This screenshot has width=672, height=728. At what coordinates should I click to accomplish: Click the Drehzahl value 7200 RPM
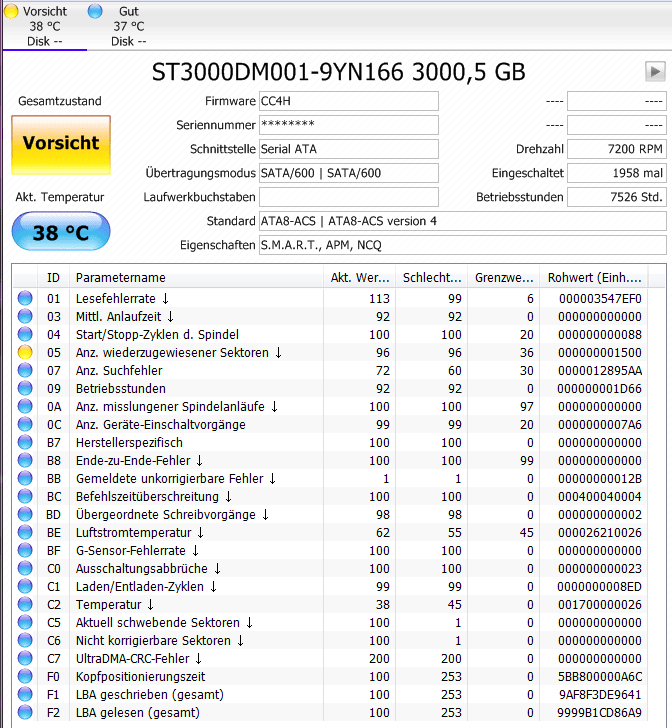[617, 149]
